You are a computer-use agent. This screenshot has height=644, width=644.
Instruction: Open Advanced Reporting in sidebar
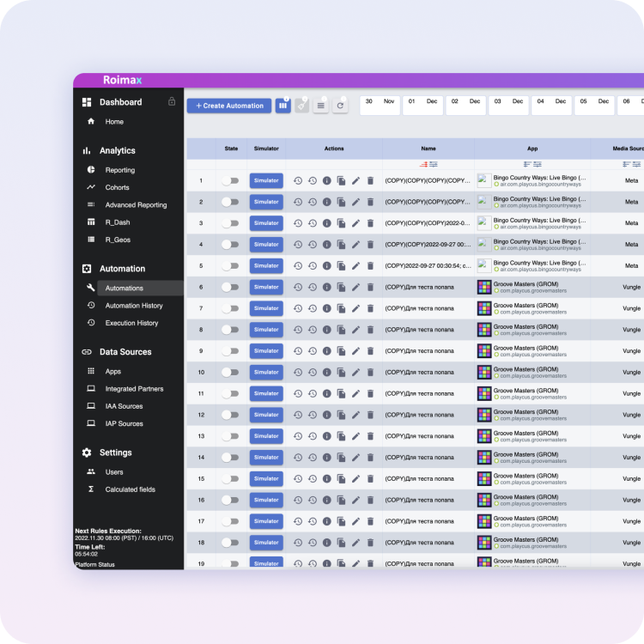click(x=136, y=205)
